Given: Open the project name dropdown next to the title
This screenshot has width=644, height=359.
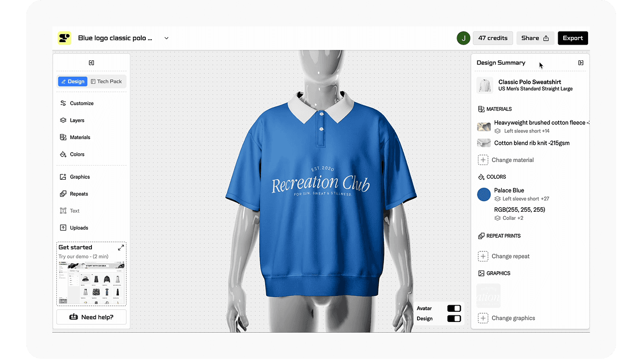Looking at the screenshot, I should click(166, 38).
